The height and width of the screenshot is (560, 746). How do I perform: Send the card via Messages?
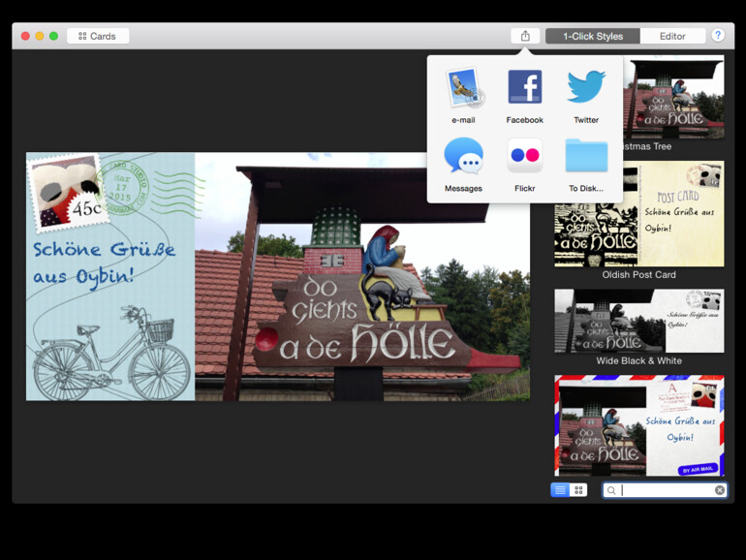pyautogui.click(x=463, y=156)
